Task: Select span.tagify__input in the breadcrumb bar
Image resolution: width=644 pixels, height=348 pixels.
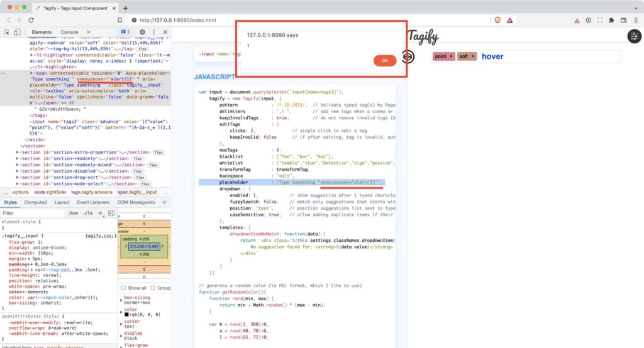Action: (x=137, y=192)
